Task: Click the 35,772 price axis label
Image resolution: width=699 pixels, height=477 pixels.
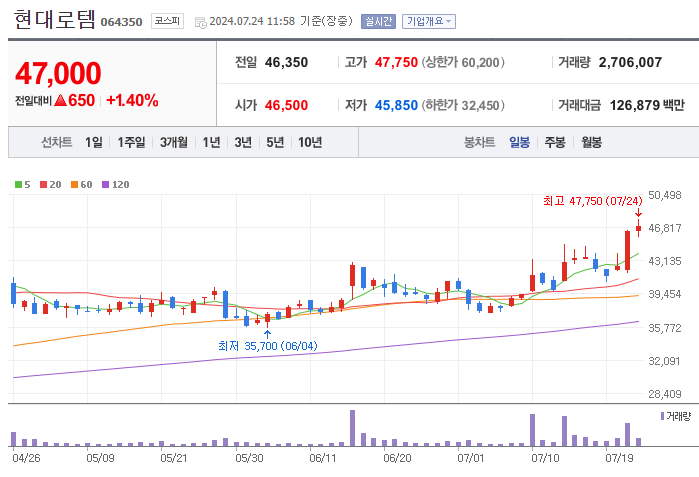Action: [x=665, y=328]
